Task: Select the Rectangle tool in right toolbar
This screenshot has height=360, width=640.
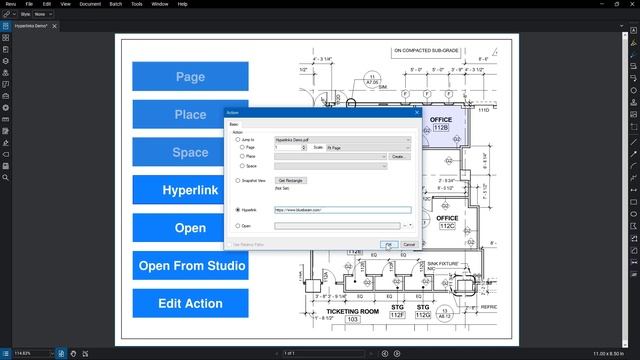Action: coord(633,202)
